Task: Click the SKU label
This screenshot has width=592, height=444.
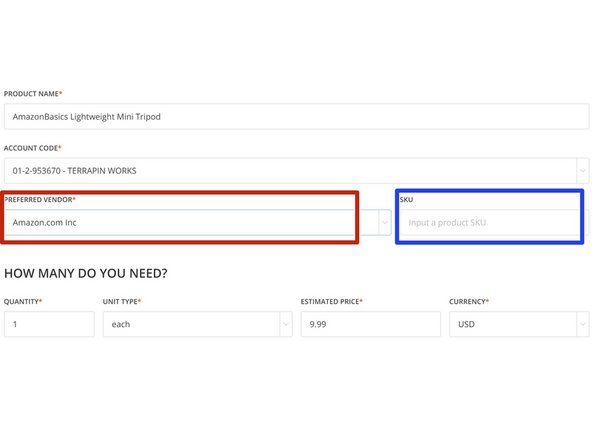Action: (406, 200)
